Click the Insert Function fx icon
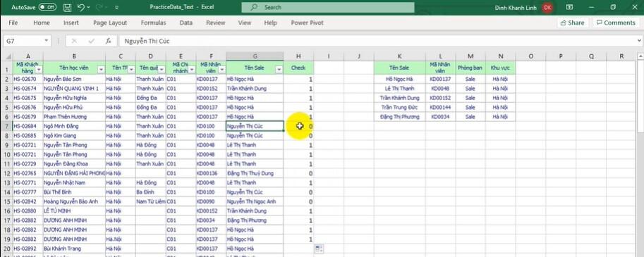Viewport: 644px width, 257px height. click(x=109, y=41)
